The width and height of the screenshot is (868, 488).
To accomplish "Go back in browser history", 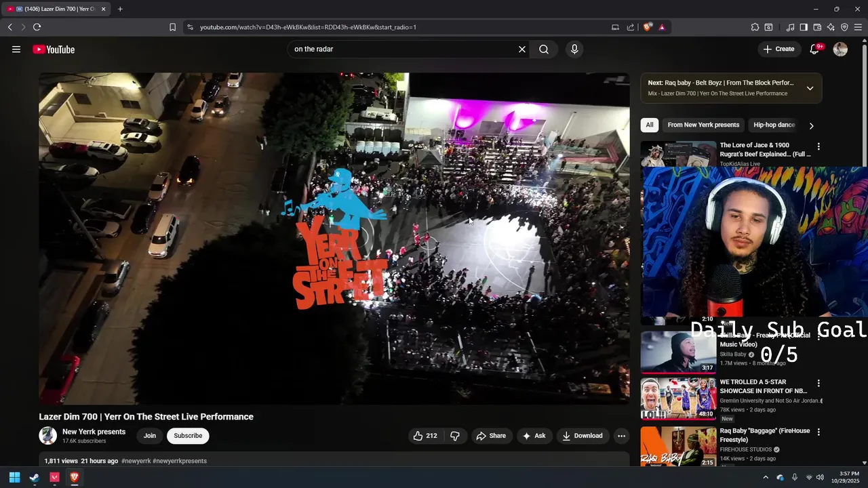I will 9,27.
